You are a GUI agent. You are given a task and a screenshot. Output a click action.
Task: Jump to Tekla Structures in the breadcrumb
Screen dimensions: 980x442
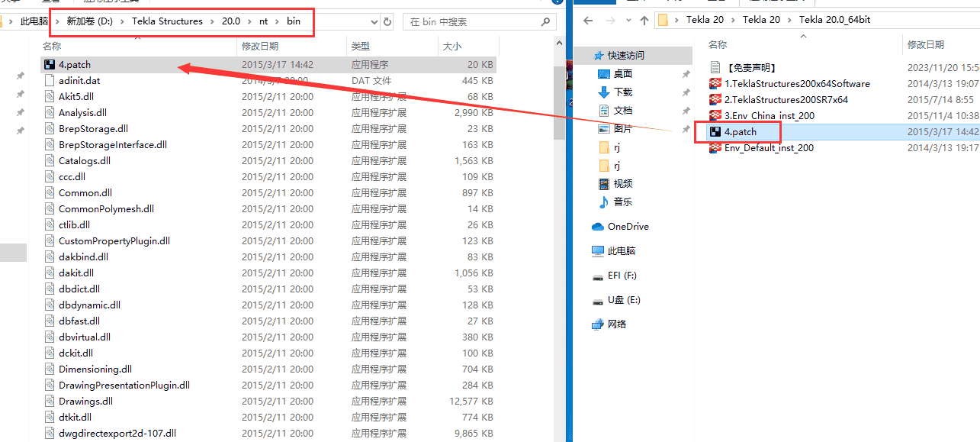pyautogui.click(x=167, y=21)
